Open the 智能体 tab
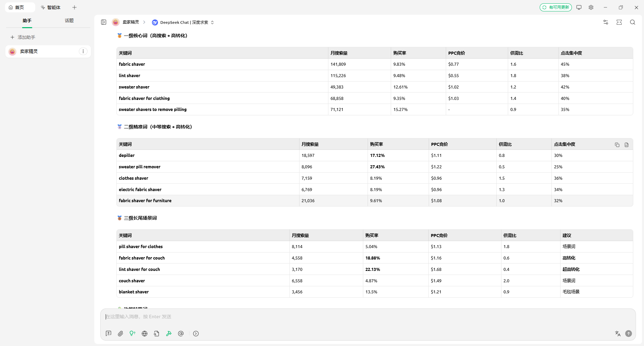 click(x=51, y=7)
